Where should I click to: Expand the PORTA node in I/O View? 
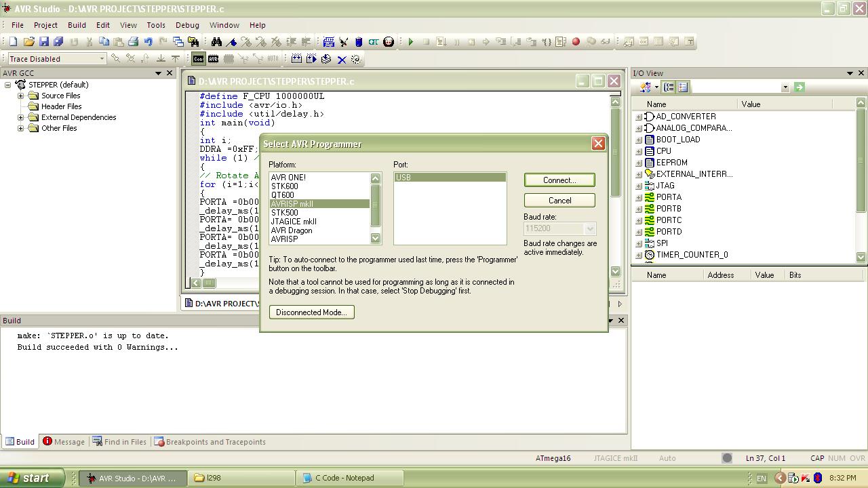point(639,197)
